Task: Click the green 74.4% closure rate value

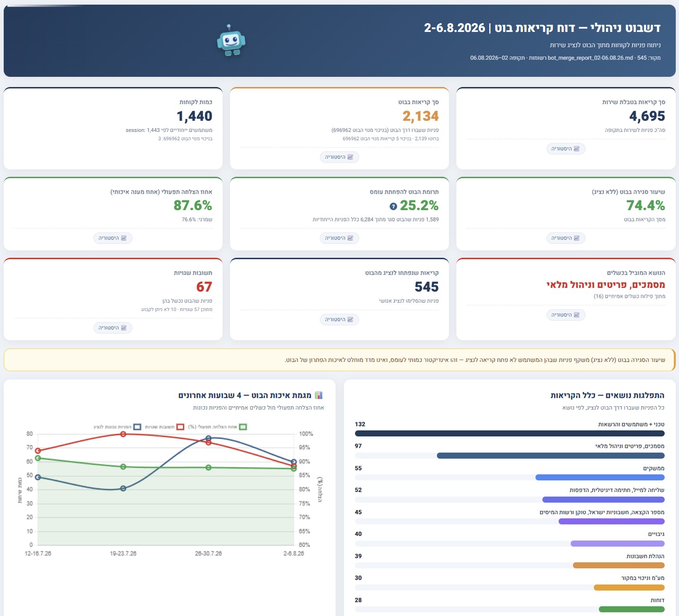Action: coord(646,205)
